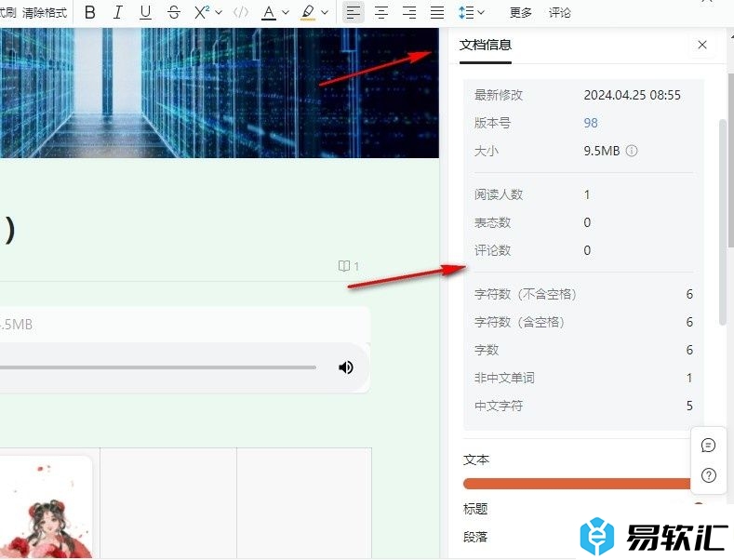The width and height of the screenshot is (734, 560).
Task: Open highlight color dropdown arrow
Action: click(325, 13)
